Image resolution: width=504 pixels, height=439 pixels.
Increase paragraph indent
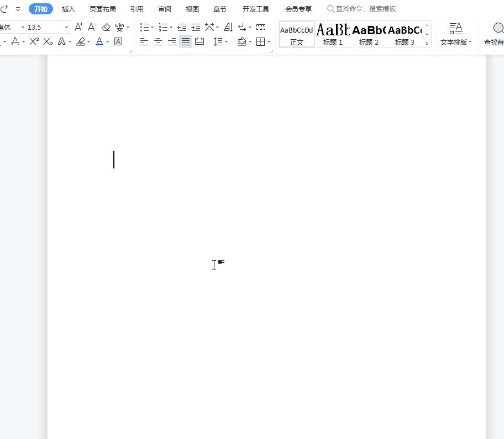(x=196, y=27)
